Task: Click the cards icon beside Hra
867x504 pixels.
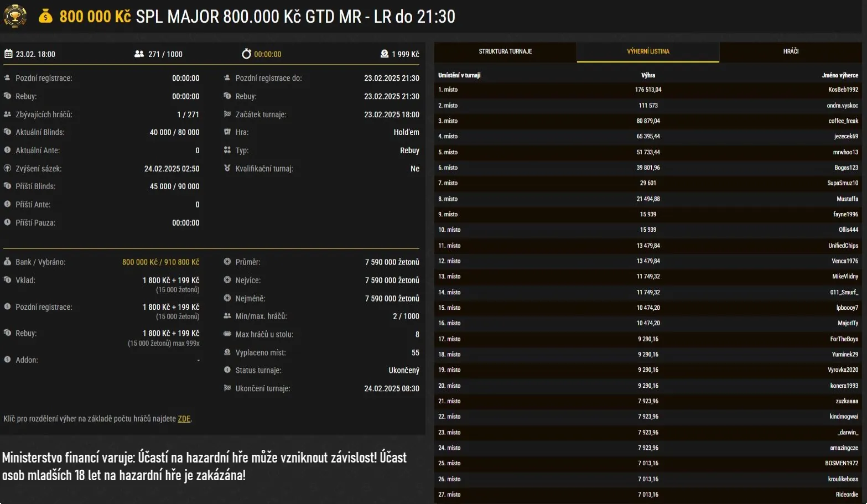Action: point(227,132)
